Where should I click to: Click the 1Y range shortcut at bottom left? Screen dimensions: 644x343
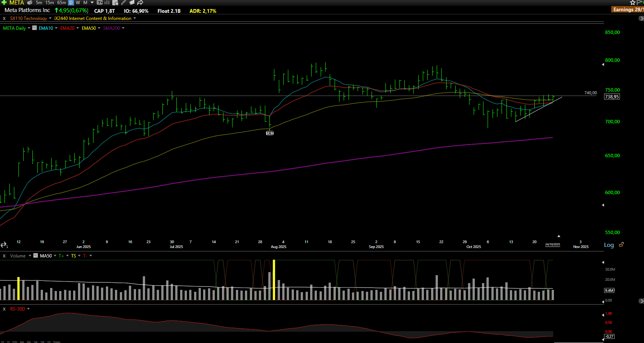pyautogui.click(x=8, y=341)
